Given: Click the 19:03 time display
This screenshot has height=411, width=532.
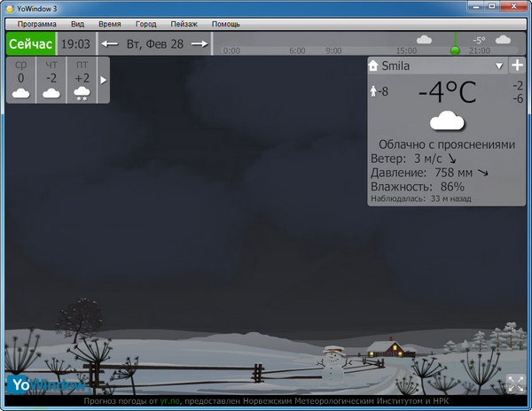Looking at the screenshot, I should pos(75,43).
